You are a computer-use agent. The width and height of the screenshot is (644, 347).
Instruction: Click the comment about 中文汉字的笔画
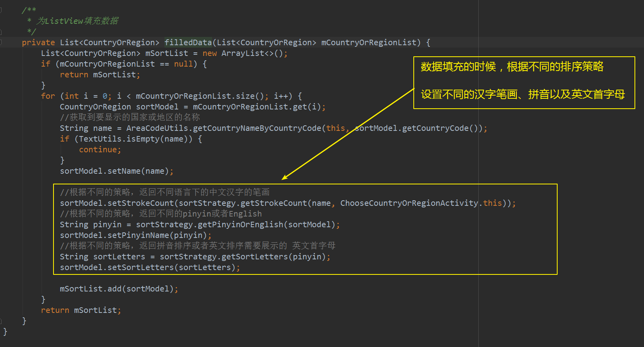coord(165,192)
